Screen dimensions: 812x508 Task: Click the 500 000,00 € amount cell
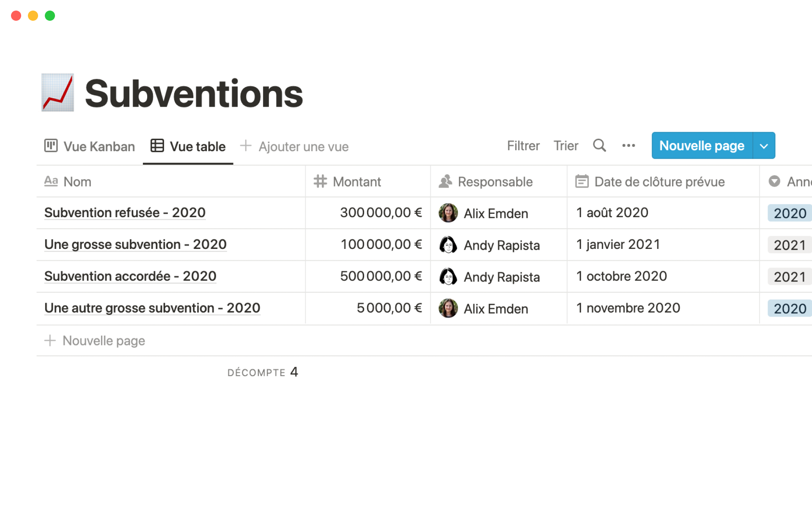(381, 276)
